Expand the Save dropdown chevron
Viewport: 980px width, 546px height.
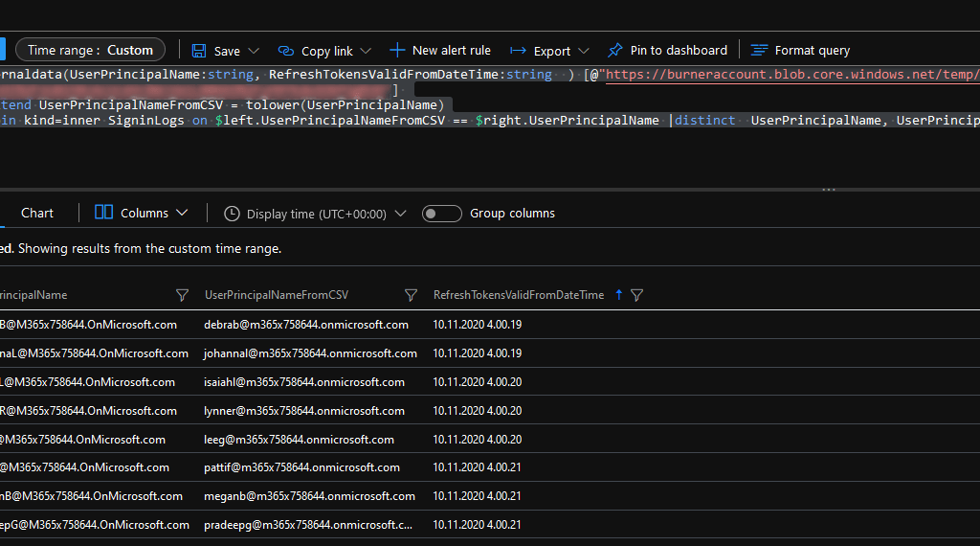click(x=254, y=51)
